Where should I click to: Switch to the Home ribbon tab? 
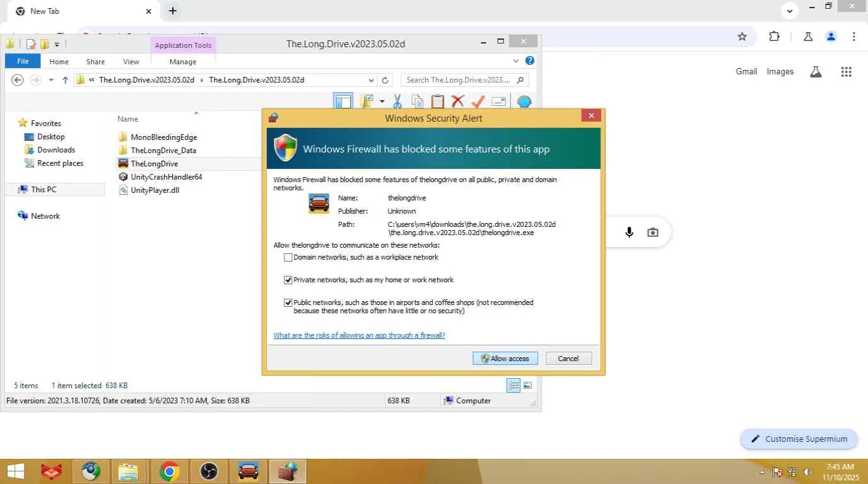[x=59, y=62]
